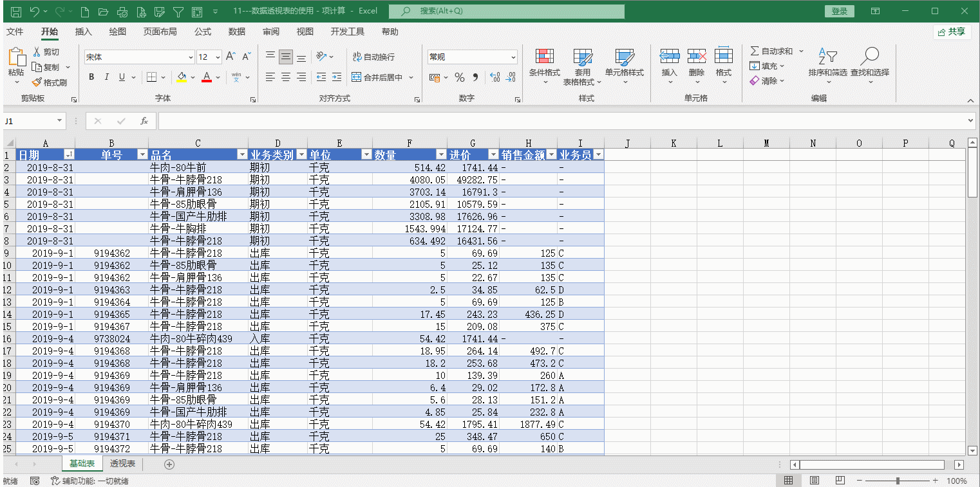The width and height of the screenshot is (980, 487).
Task: Toggle italic formatting
Action: click(x=106, y=77)
